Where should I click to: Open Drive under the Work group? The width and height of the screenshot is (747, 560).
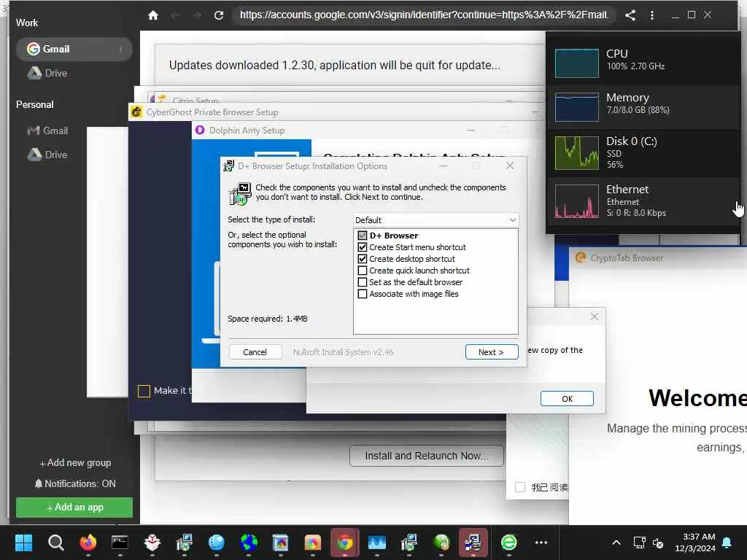[x=47, y=74]
